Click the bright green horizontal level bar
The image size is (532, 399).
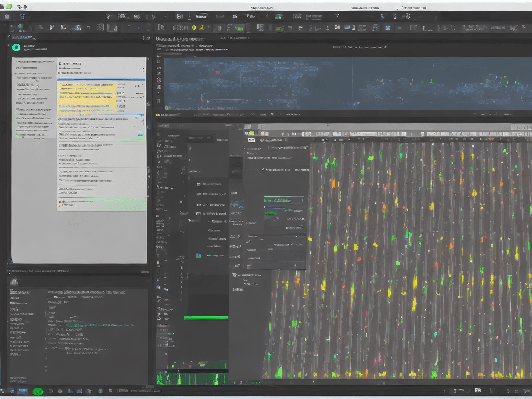coord(206,318)
